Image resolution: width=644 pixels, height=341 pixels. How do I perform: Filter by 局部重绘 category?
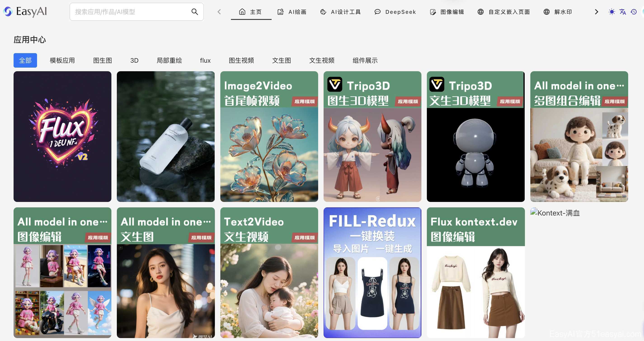[169, 60]
